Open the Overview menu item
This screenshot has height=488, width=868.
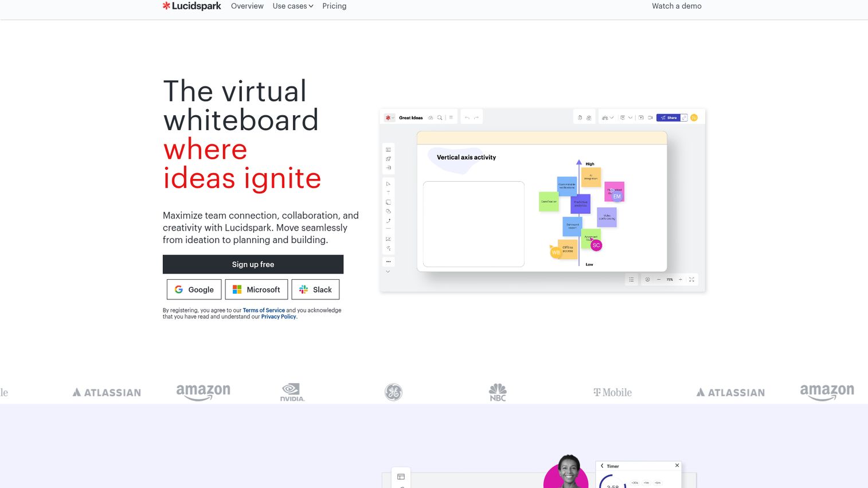click(x=247, y=6)
